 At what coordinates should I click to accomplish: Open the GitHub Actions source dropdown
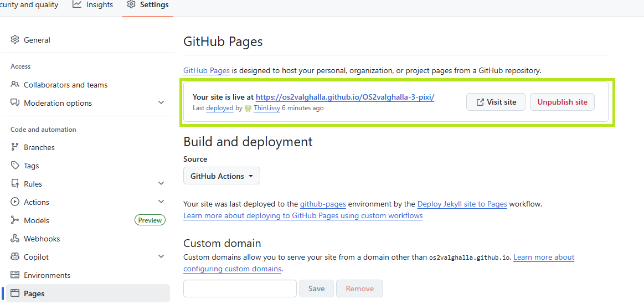point(222,176)
